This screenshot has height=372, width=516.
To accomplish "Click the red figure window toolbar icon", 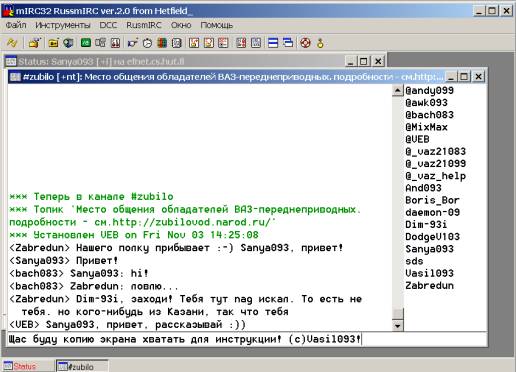I will tap(115, 43).
